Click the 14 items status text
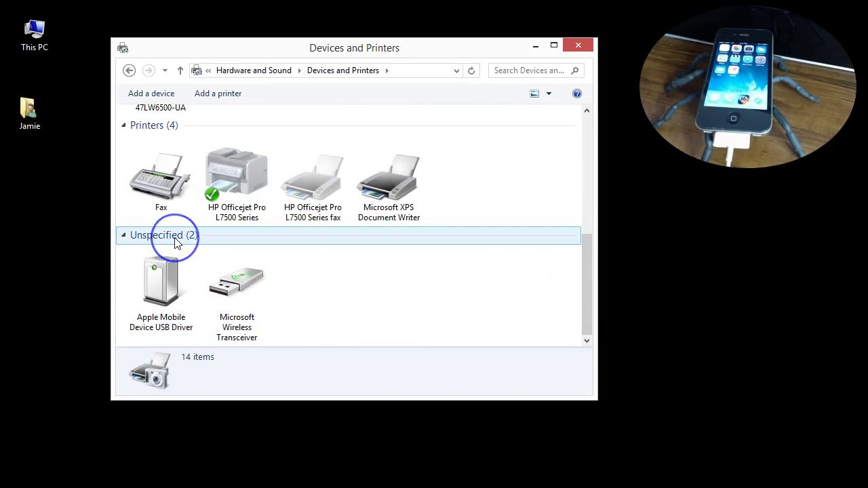Viewport: 868px width, 488px height. click(197, 357)
